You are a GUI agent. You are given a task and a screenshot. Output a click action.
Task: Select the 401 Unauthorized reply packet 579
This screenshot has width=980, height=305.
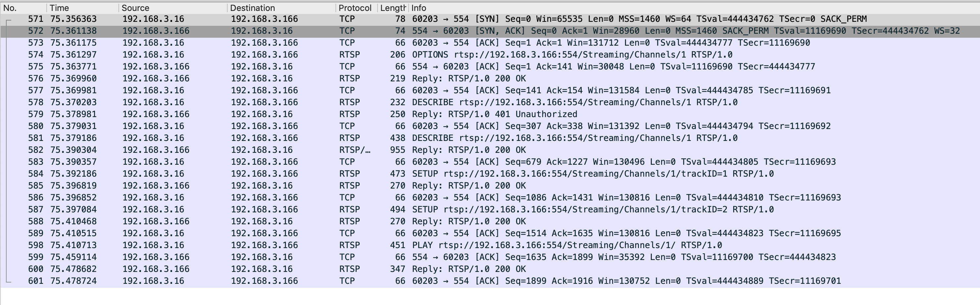click(490, 114)
